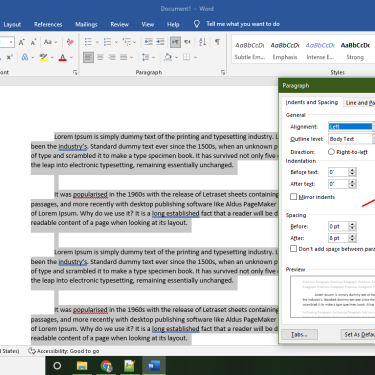Apply the Subtle Emphasis style

point(250,51)
